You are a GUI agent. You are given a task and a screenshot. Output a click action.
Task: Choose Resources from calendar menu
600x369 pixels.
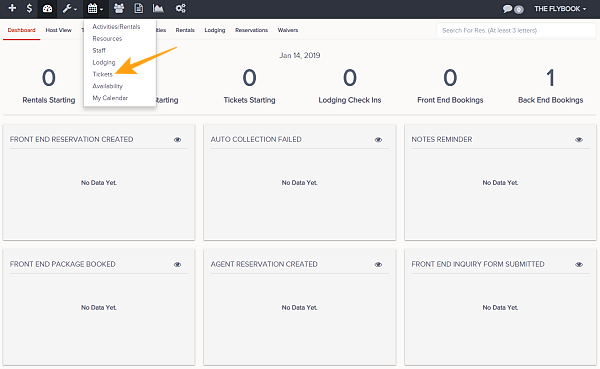pyautogui.click(x=107, y=39)
